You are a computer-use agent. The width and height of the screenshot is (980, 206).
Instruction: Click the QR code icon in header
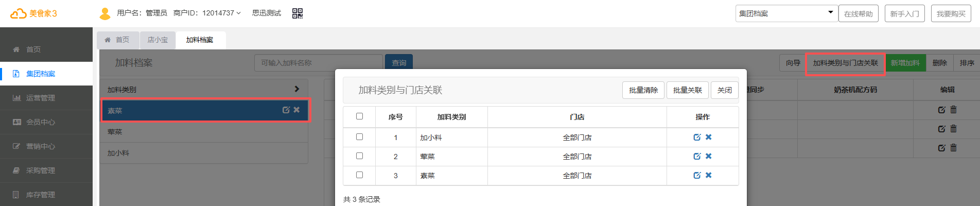297,13
